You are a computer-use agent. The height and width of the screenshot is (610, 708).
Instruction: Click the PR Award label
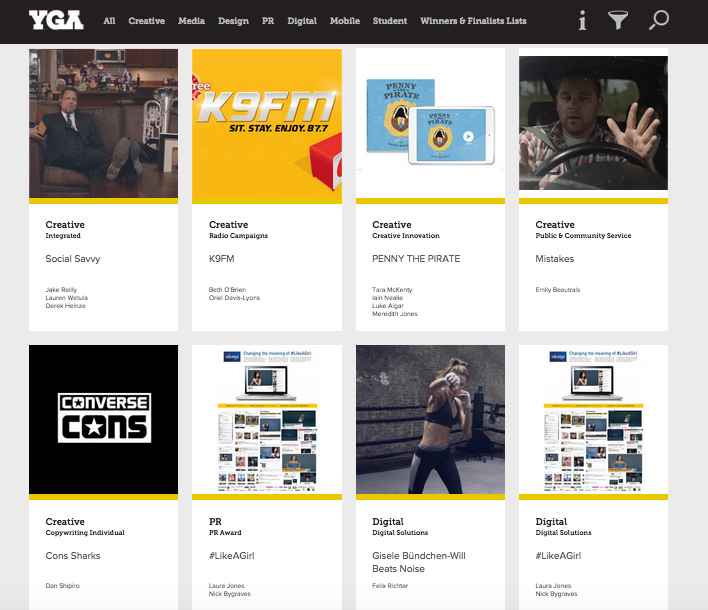coord(225,533)
